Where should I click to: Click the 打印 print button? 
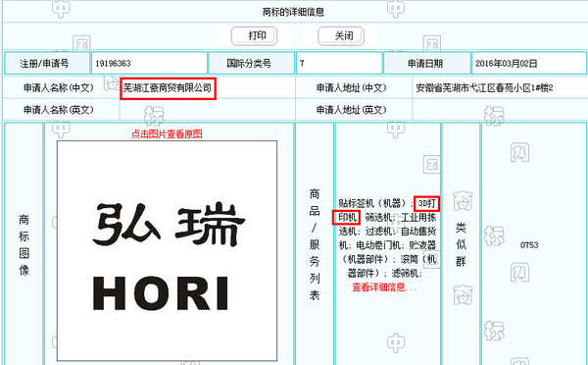coord(254,36)
